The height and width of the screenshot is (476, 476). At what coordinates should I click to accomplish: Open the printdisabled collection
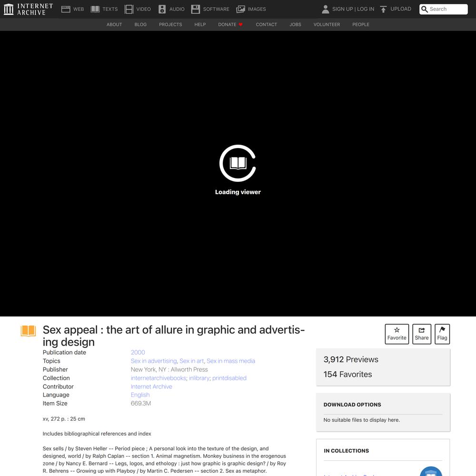pyautogui.click(x=229, y=378)
